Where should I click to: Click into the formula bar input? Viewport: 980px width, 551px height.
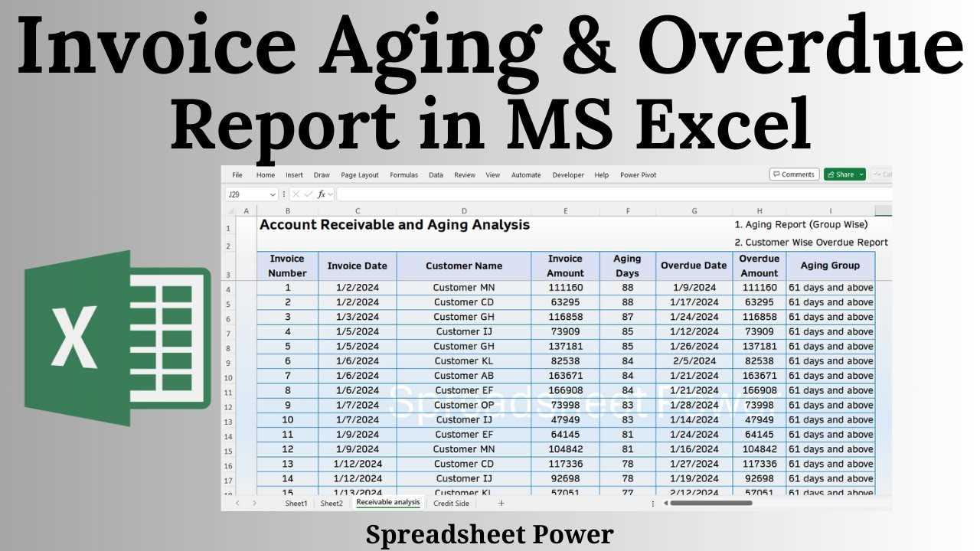pos(612,194)
